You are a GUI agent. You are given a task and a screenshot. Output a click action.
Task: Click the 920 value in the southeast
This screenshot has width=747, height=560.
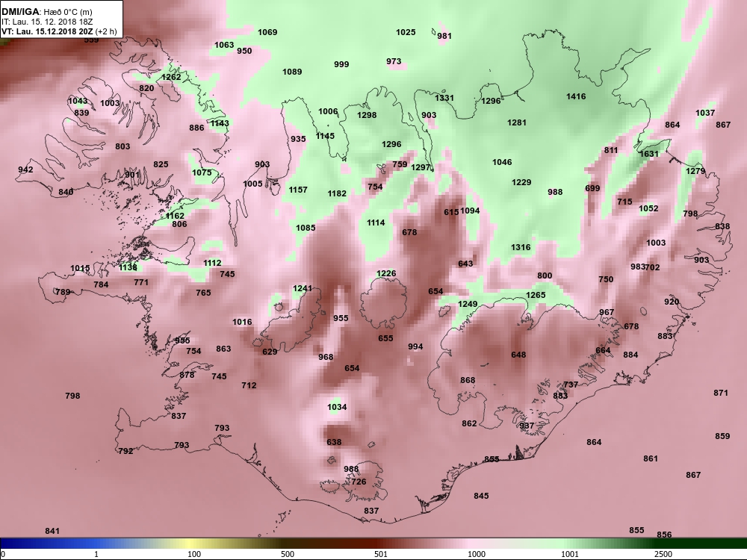coord(672,302)
